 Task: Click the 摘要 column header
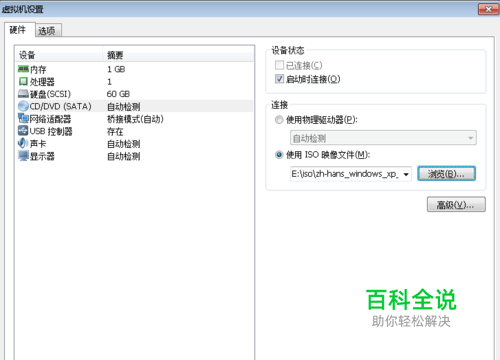[x=178, y=55]
